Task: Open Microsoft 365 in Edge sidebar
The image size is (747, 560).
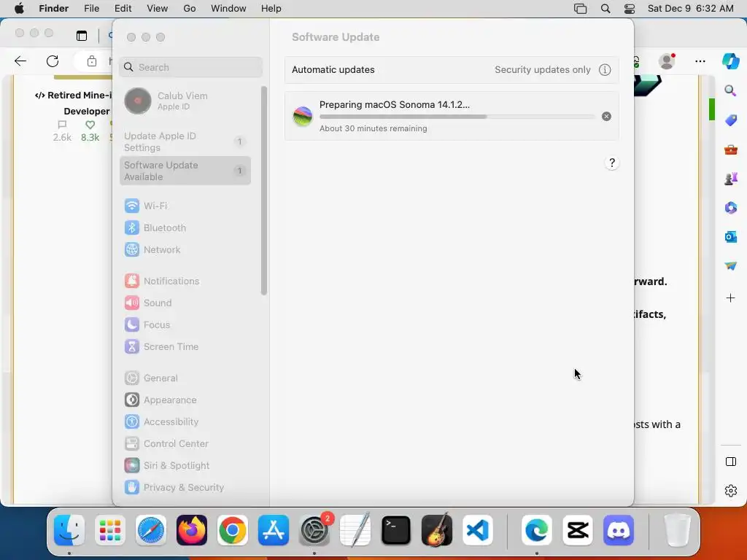Action: coord(730,208)
